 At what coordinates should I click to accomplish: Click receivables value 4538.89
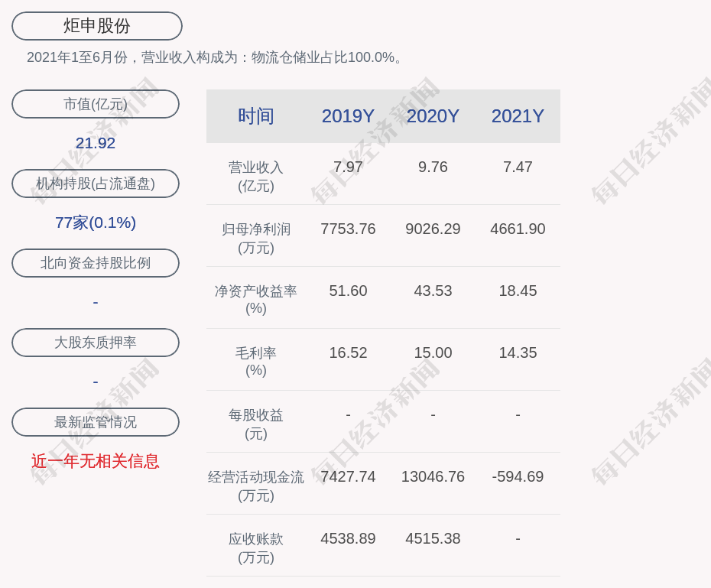(x=348, y=538)
